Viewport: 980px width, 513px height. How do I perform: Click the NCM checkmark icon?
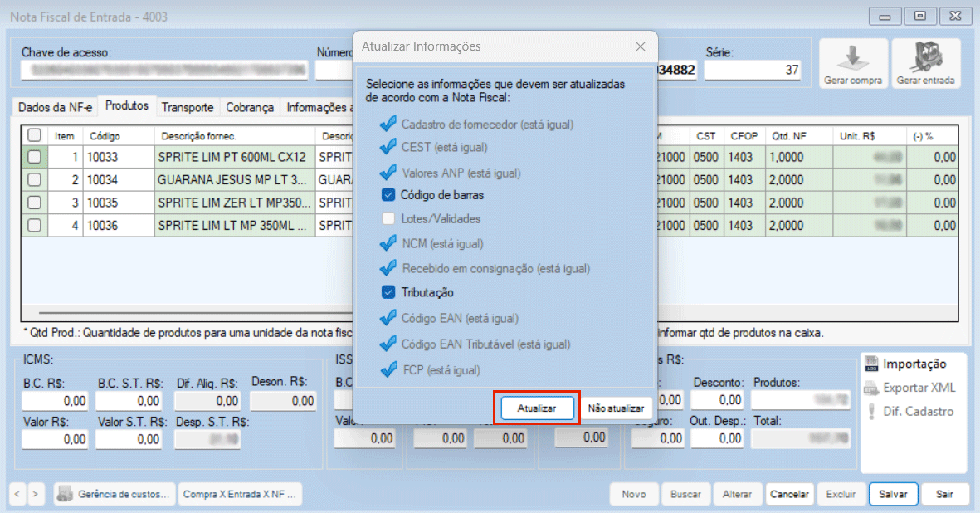click(x=388, y=243)
